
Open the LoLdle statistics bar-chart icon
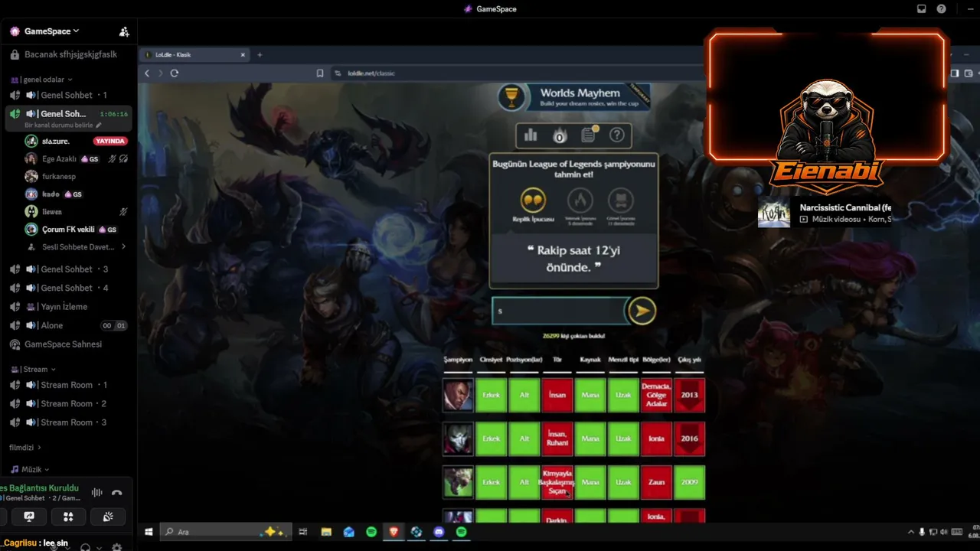[531, 135]
